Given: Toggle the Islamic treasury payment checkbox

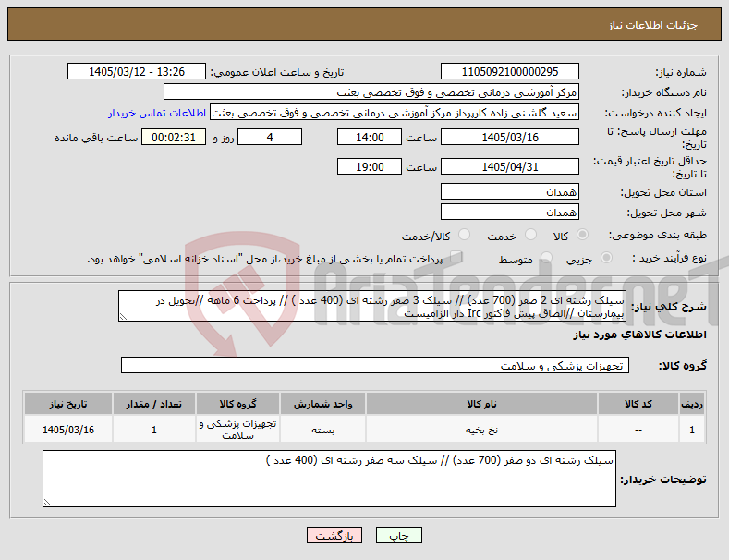Looking at the screenshot, I should [456, 256].
